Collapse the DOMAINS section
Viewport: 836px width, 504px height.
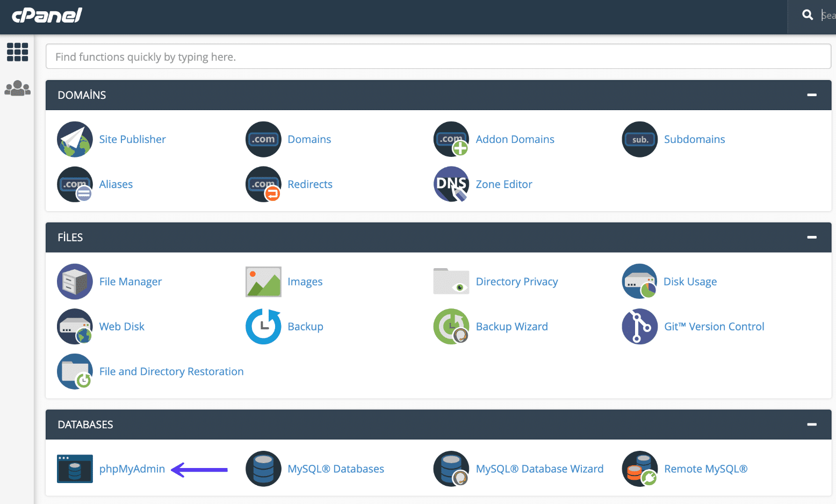(x=811, y=95)
